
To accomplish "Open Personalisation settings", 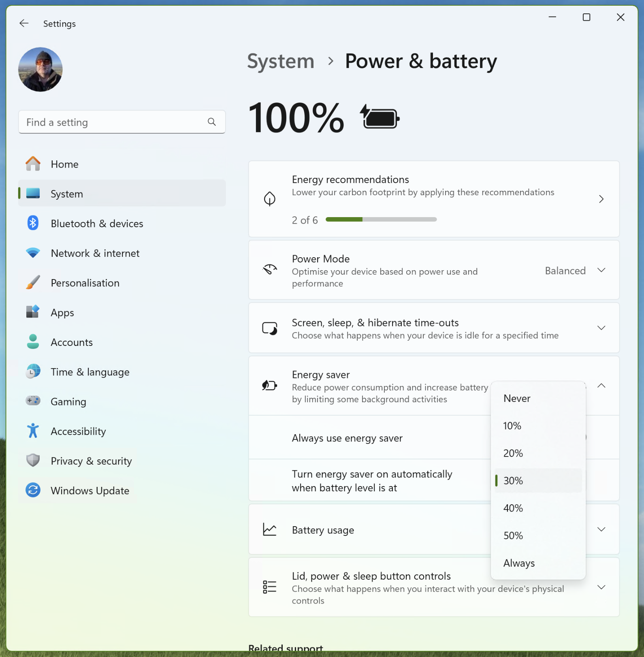I will [x=122, y=283].
